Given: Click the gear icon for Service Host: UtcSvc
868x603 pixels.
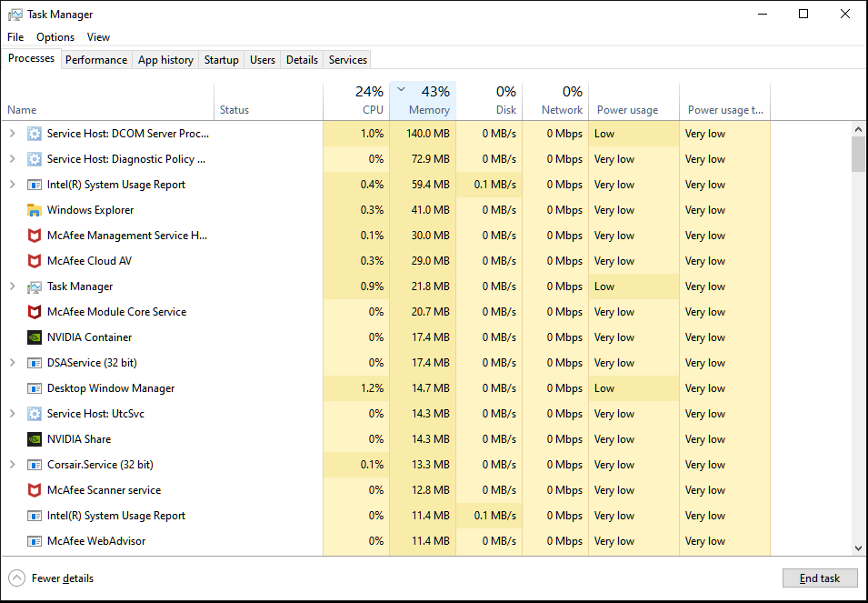Looking at the screenshot, I should pos(35,414).
